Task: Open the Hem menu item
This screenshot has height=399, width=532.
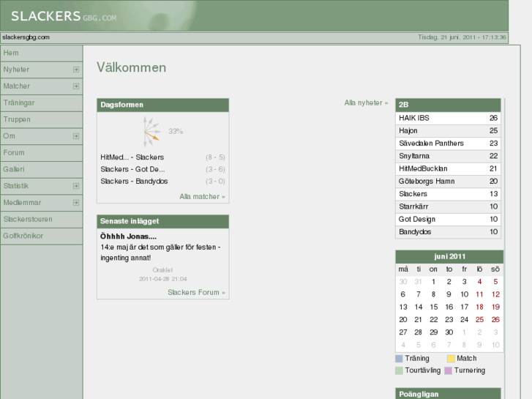Action: click(42, 53)
